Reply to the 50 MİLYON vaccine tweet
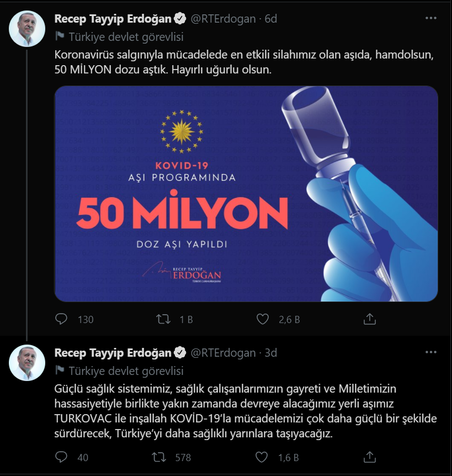Viewport: 452px width, 476px height. (62, 319)
